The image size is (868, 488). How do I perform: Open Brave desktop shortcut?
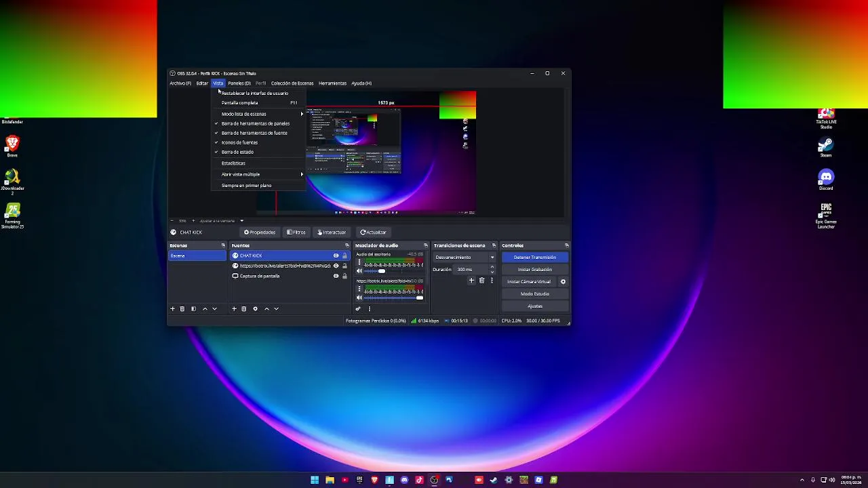tap(12, 146)
